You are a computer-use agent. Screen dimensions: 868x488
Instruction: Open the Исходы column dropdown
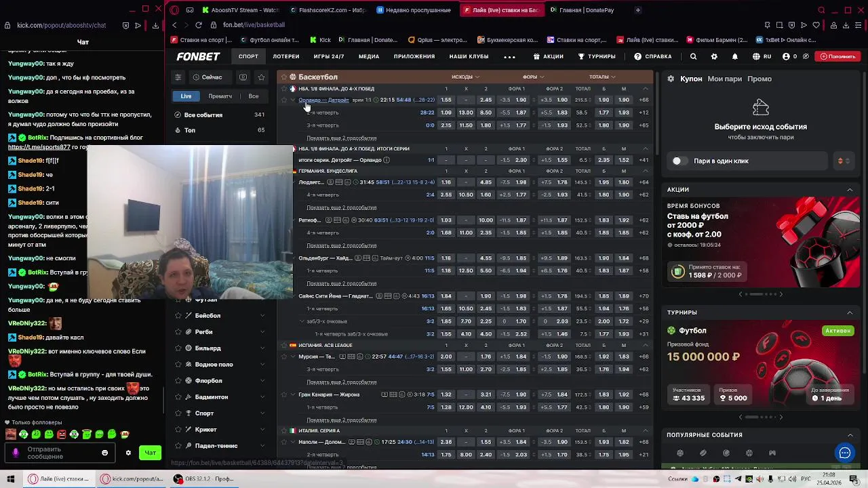pos(466,77)
